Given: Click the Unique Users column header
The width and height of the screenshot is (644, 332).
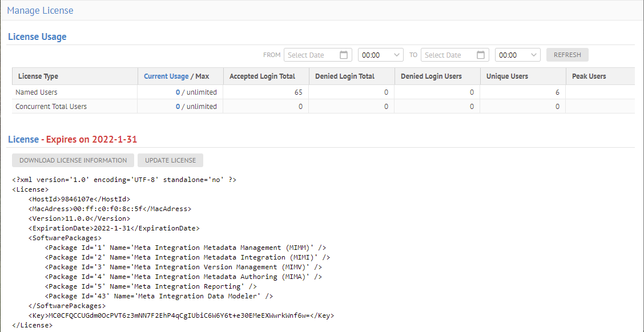Looking at the screenshot, I should click(507, 76).
